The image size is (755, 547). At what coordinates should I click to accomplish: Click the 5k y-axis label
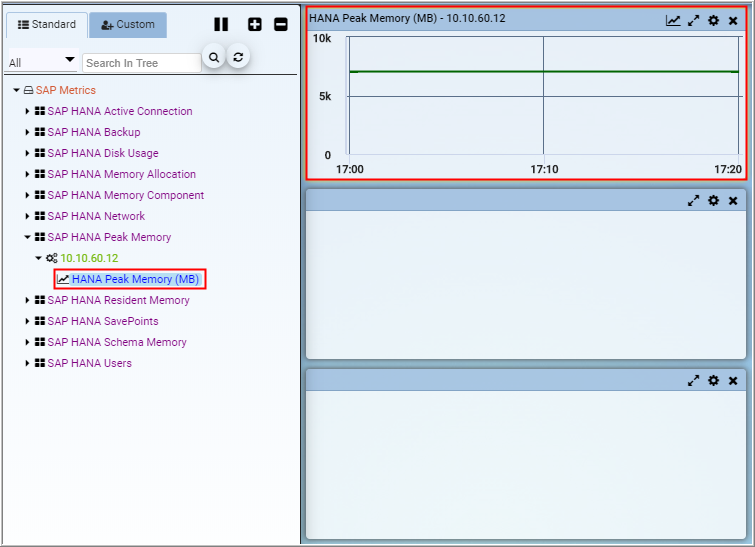click(325, 96)
